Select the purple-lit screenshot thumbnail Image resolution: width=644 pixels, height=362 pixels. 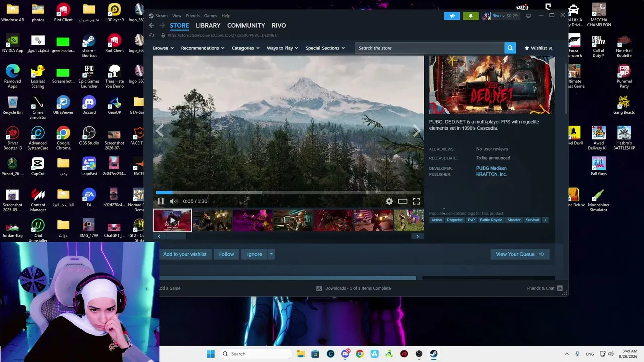point(253,220)
